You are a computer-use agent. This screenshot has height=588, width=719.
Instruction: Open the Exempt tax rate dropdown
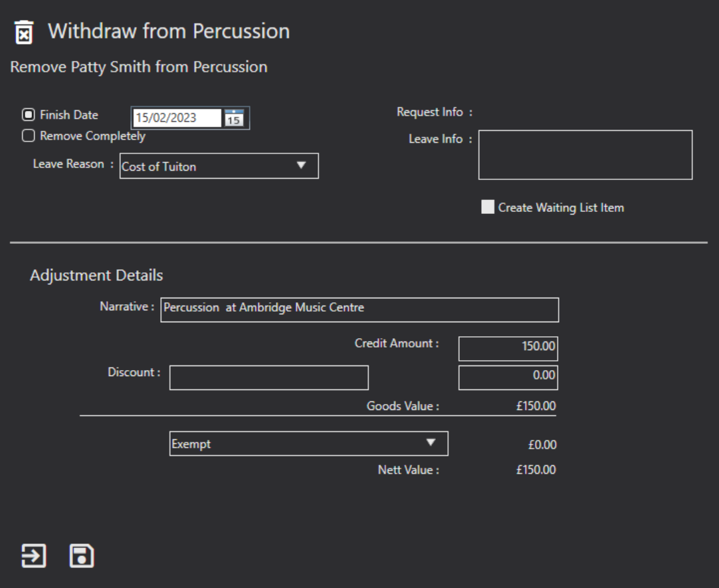click(308, 444)
